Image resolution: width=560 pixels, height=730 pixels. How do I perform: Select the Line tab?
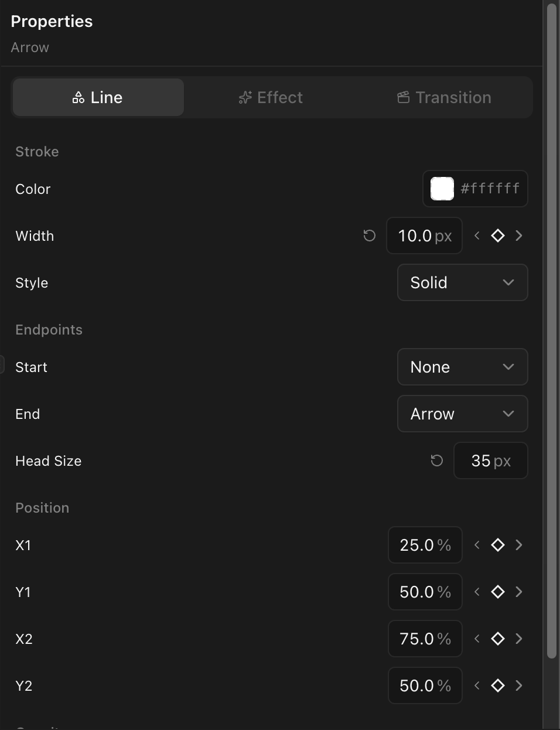click(98, 97)
